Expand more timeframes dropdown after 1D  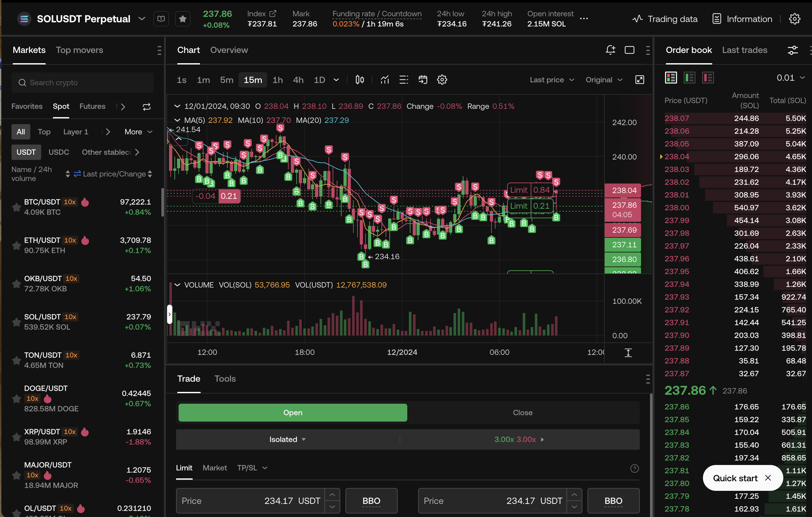(x=336, y=80)
